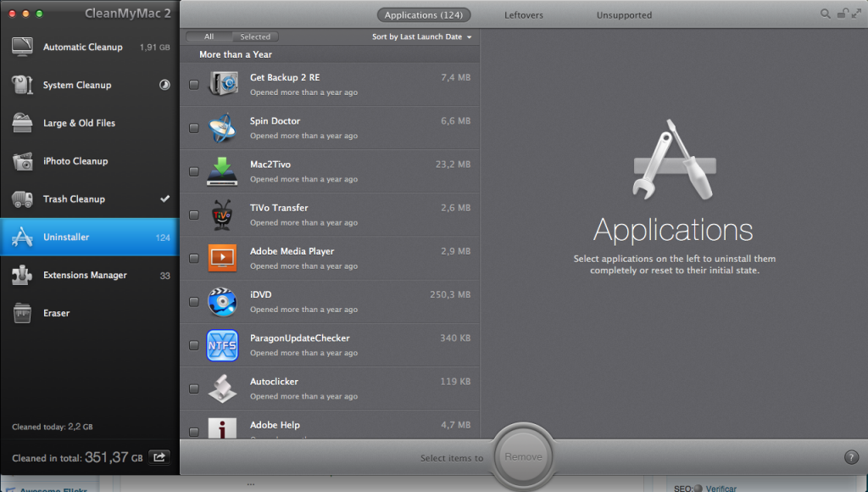
Task: Check the Mac2Tivo checkbox
Action: [x=194, y=171]
